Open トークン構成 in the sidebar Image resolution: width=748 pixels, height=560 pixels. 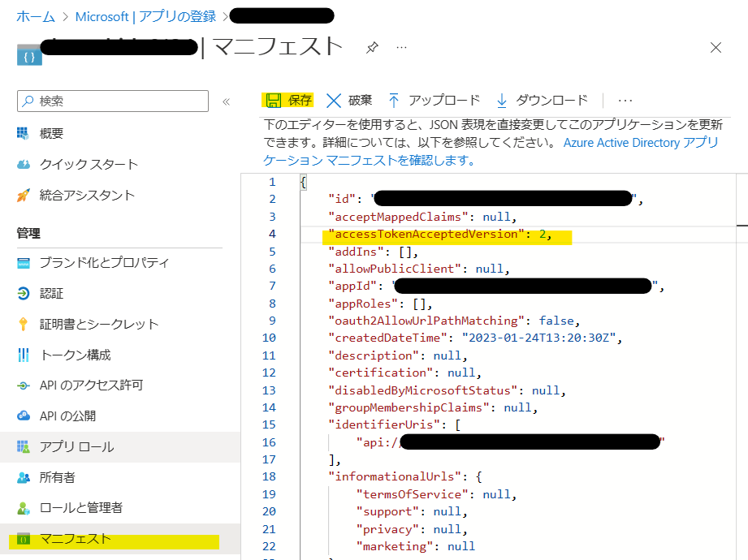tap(75, 355)
